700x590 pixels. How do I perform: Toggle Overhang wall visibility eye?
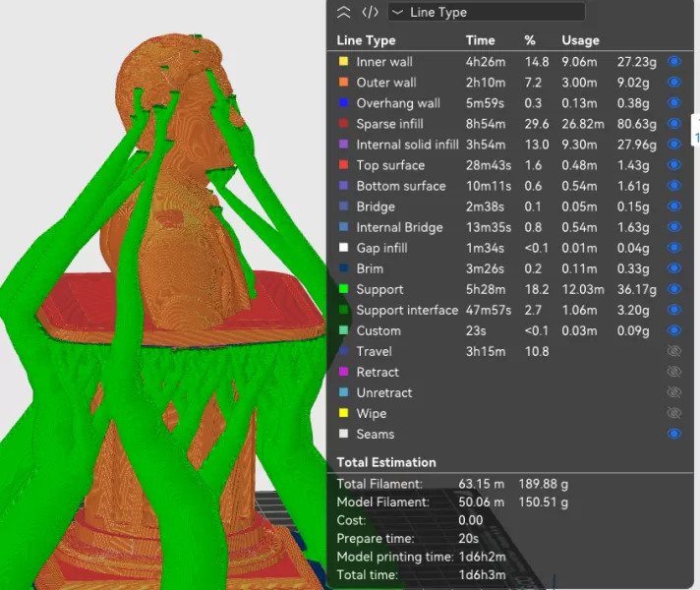(674, 102)
